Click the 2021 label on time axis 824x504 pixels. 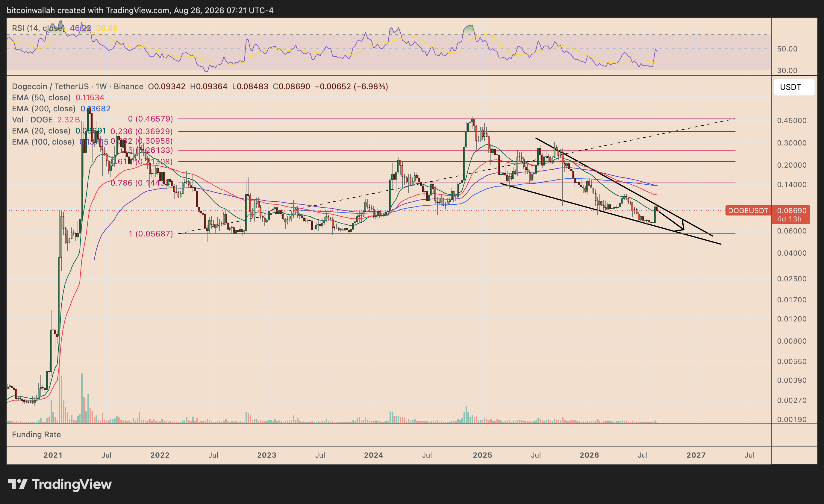click(53, 455)
